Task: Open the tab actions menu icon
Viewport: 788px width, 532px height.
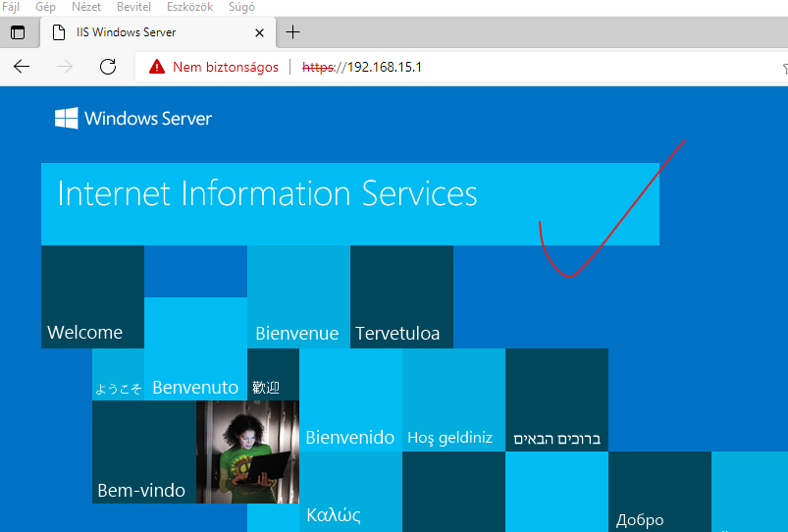Action: (x=18, y=32)
